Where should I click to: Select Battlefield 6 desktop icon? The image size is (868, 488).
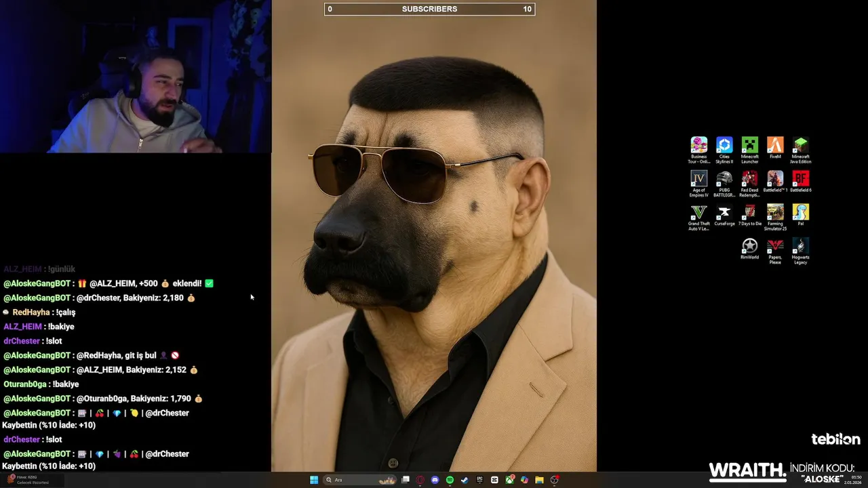(x=800, y=182)
